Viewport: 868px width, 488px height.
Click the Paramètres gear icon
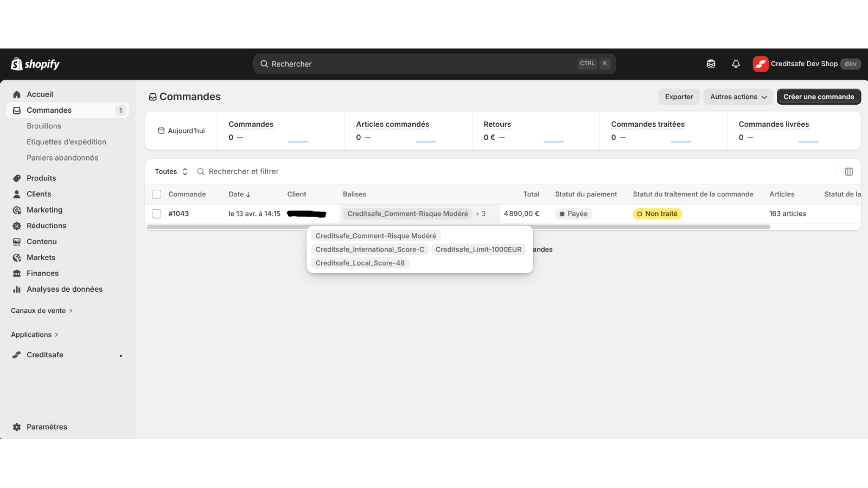point(17,427)
